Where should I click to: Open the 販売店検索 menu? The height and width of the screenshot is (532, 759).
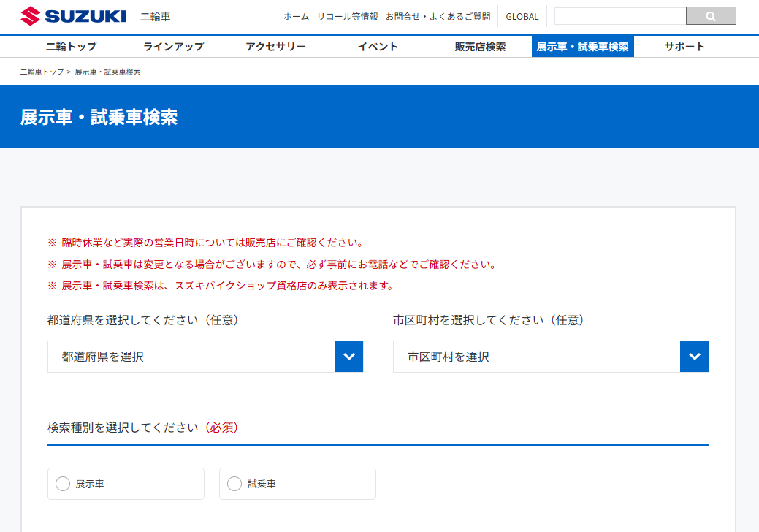click(x=481, y=46)
